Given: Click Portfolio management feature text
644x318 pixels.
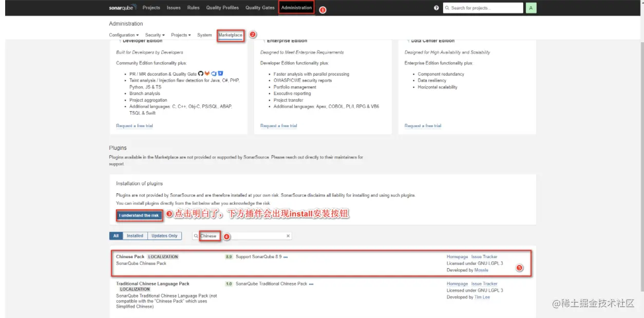Looking at the screenshot, I should [295, 87].
